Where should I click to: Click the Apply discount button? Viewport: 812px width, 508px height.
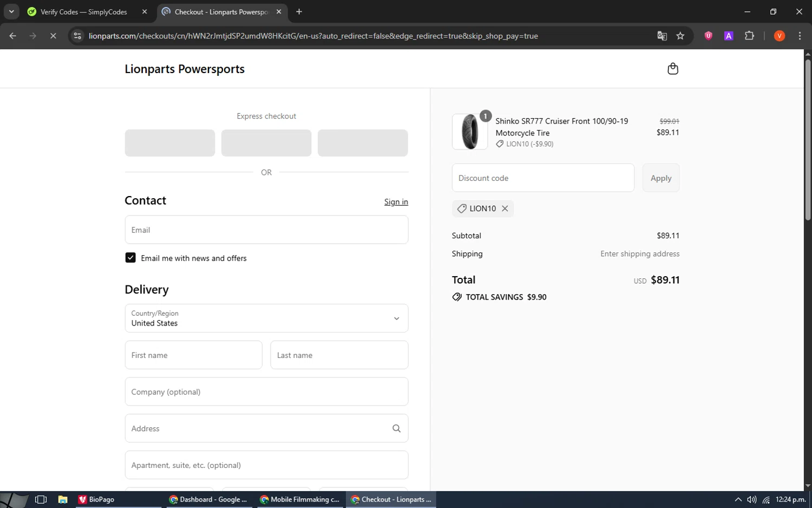(661, 178)
